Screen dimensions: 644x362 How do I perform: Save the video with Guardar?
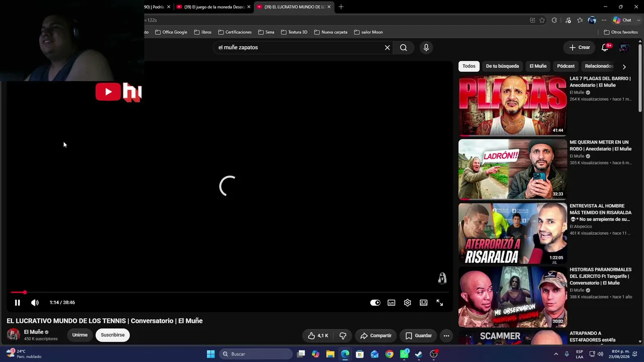(419, 336)
